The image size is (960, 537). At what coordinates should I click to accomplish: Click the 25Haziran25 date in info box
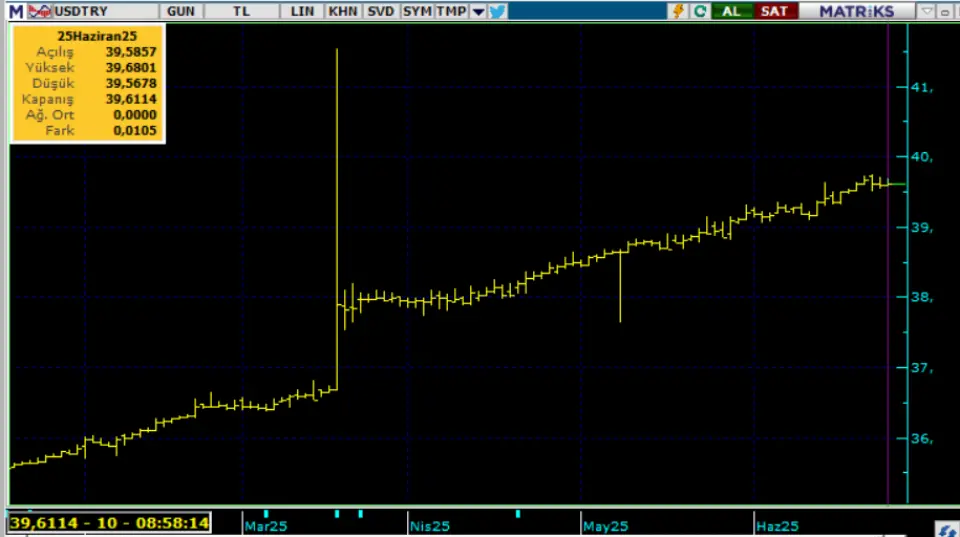click(x=97, y=36)
